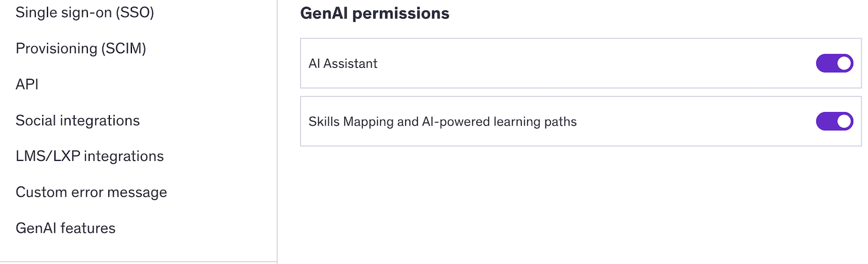
Task: Turn off the Skills Mapping toggle
Action: point(834,121)
